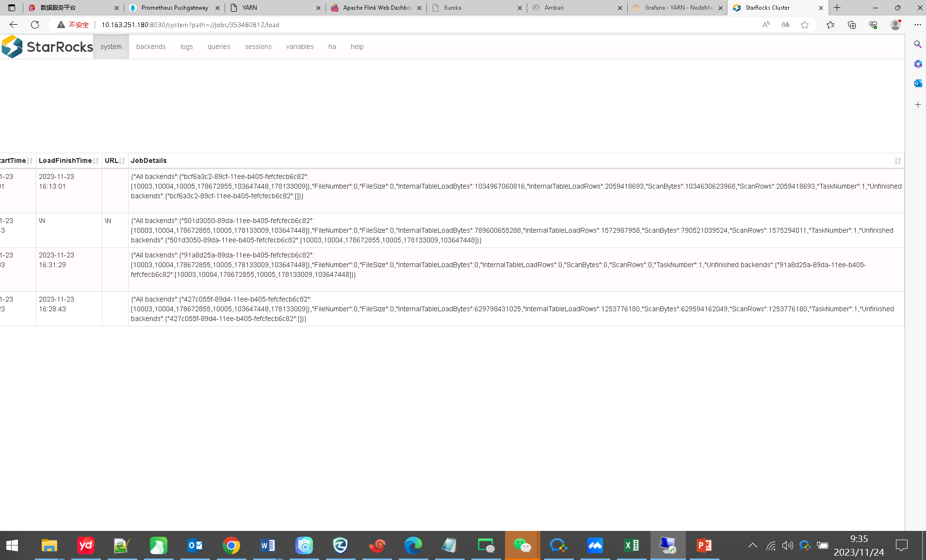Click the StarRocks logo

(47, 47)
